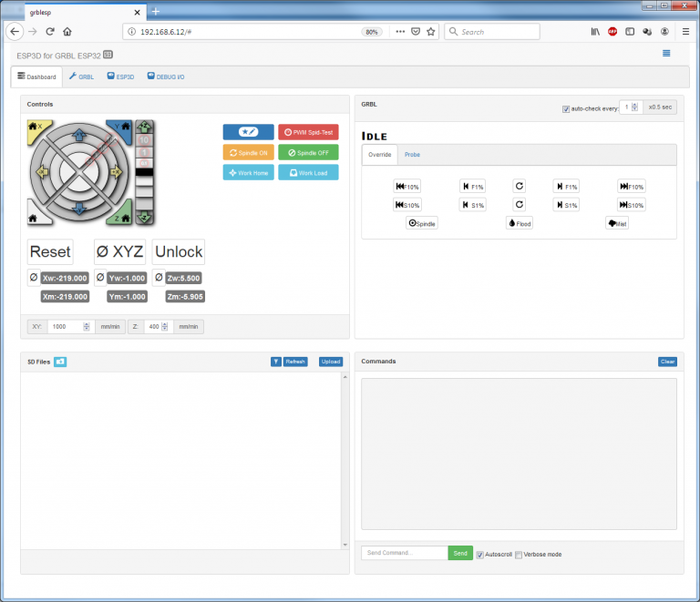
Task: Jog -X using yellow left arrow
Action: (43, 171)
